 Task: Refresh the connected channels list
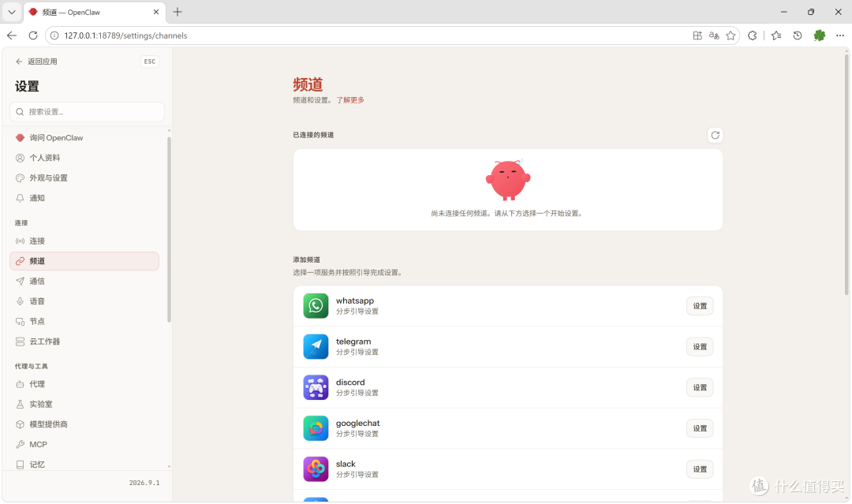715,135
